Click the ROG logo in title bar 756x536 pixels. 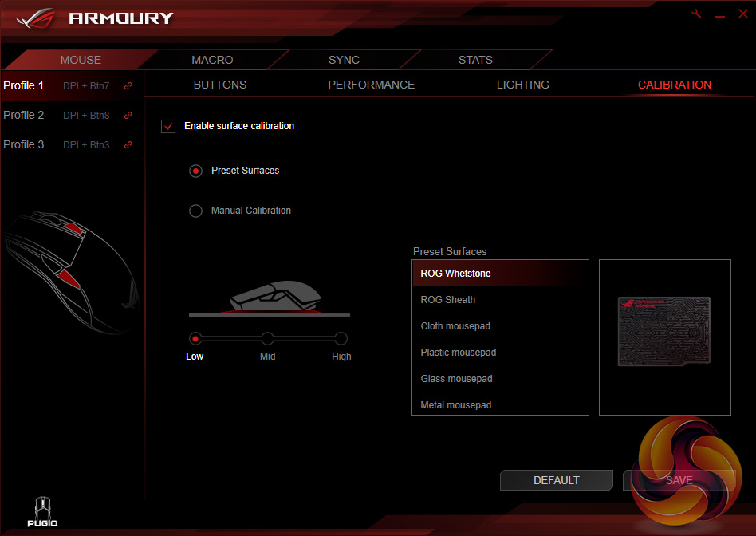[35, 19]
